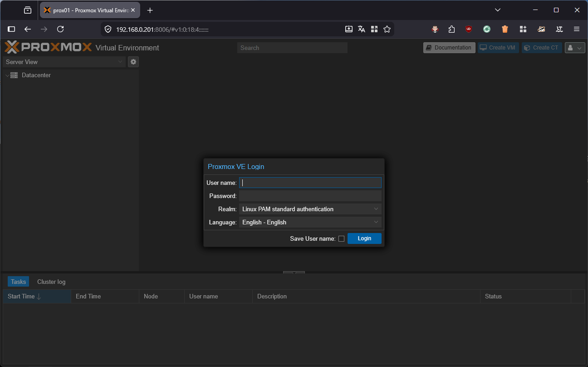This screenshot has height=367, width=588.
Task: Sort by End Time column header
Action: [x=105, y=296]
